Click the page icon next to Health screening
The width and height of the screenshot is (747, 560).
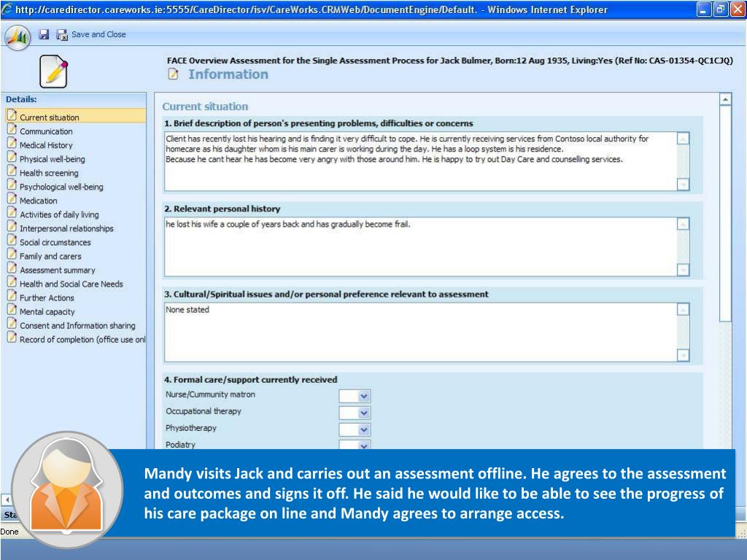(x=12, y=171)
